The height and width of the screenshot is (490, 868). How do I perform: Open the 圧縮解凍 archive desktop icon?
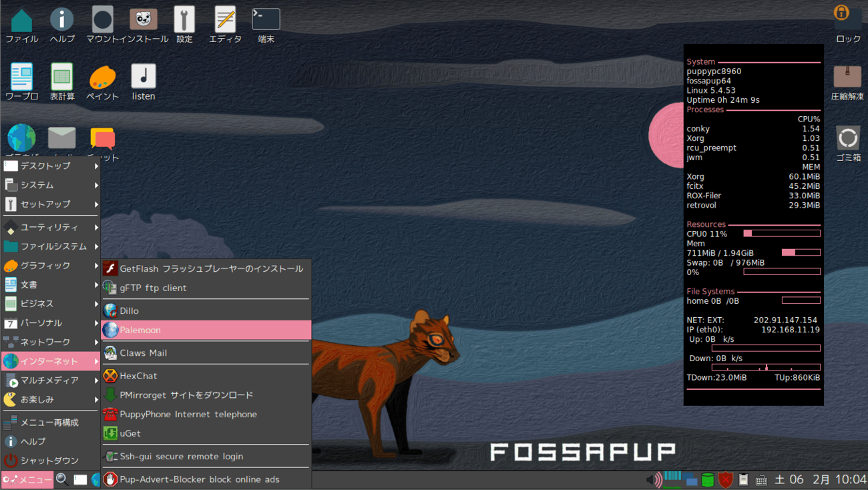tap(847, 77)
